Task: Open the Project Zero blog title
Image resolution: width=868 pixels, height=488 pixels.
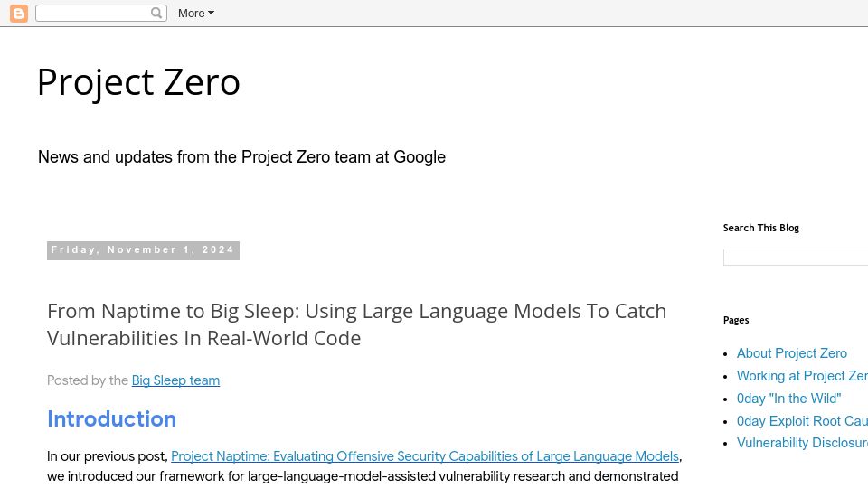Action: point(138,82)
